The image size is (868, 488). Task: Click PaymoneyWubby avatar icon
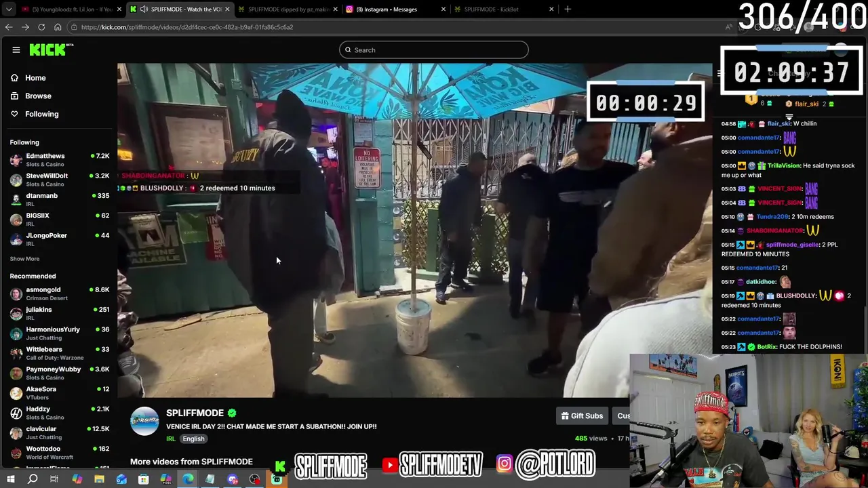pyautogui.click(x=16, y=373)
